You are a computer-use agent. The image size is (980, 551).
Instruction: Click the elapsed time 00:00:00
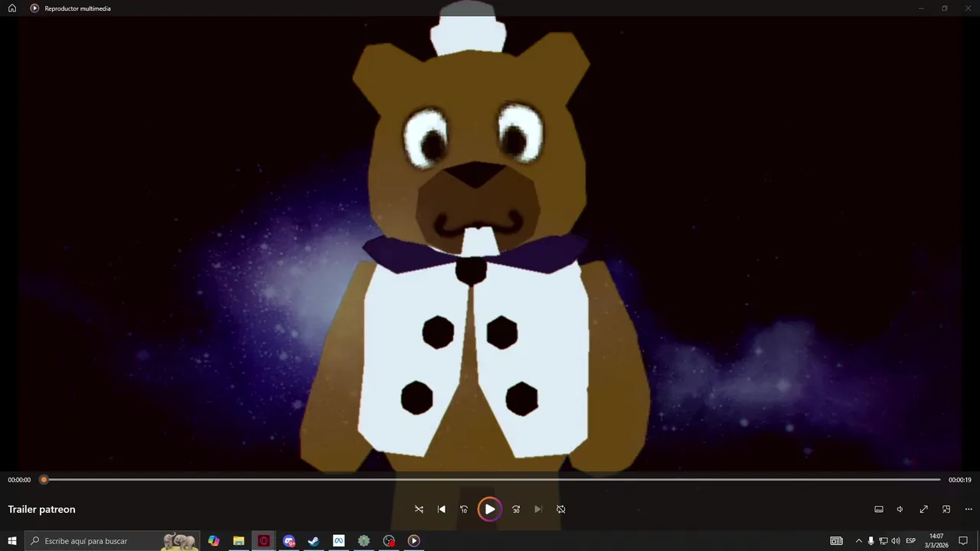click(x=19, y=480)
